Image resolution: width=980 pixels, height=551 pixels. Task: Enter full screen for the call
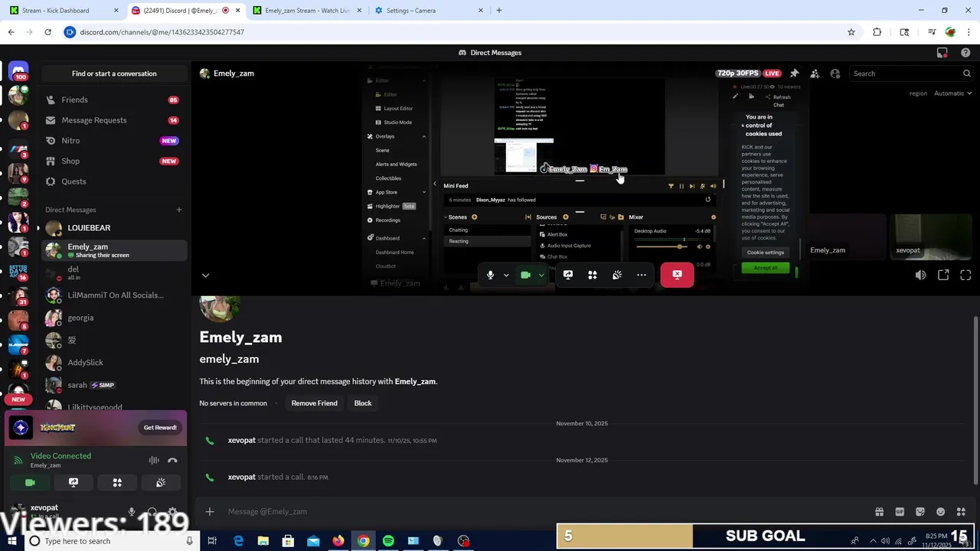click(965, 275)
